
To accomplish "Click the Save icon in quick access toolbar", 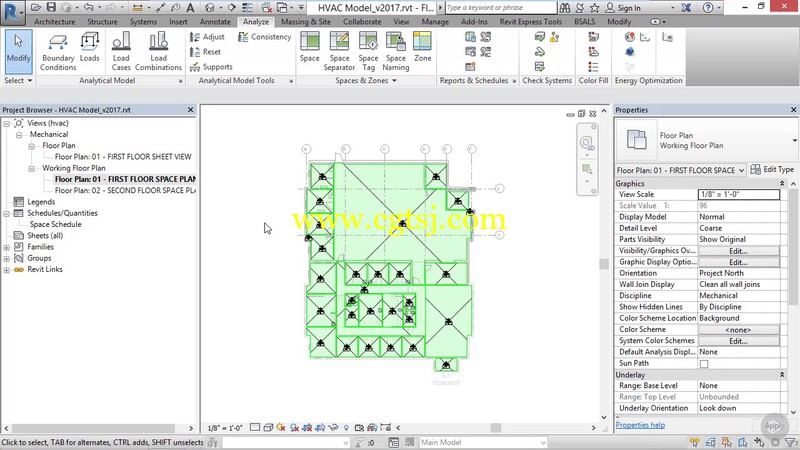I will (x=51, y=7).
